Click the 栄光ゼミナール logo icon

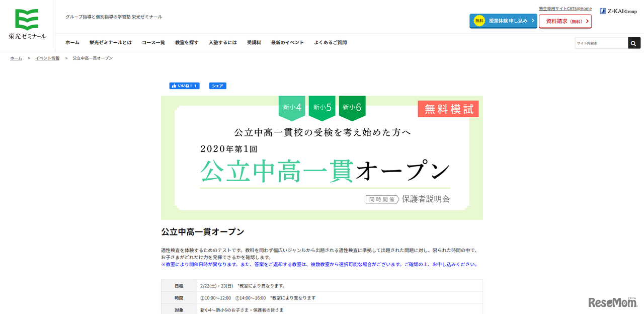click(x=26, y=18)
